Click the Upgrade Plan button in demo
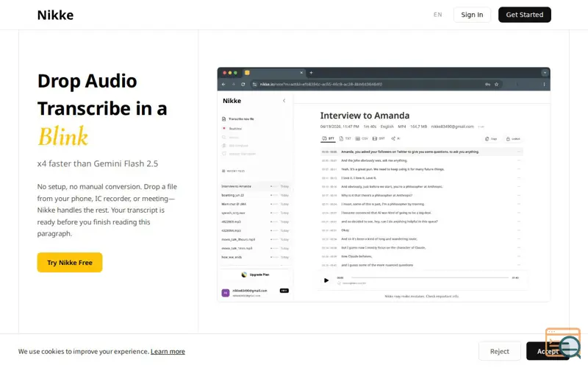Screen dimensions: 588x368 [255, 275]
